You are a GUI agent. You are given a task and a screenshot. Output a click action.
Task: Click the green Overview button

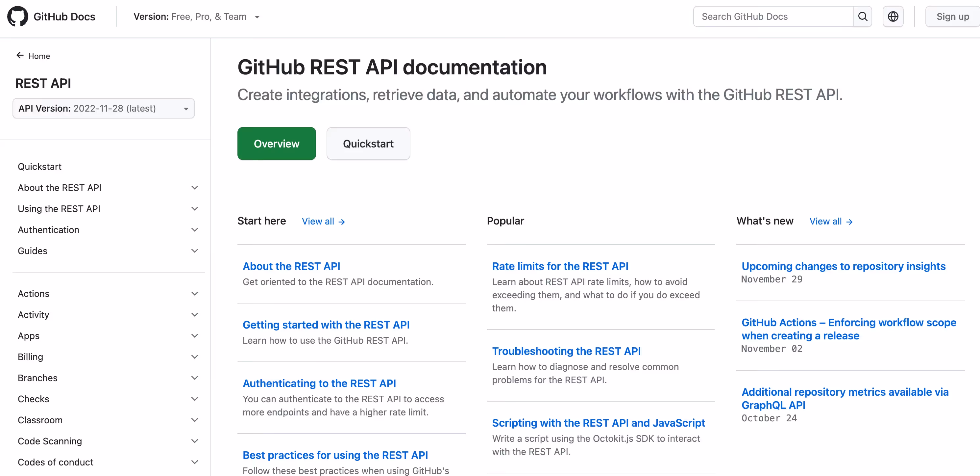tap(277, 144)
